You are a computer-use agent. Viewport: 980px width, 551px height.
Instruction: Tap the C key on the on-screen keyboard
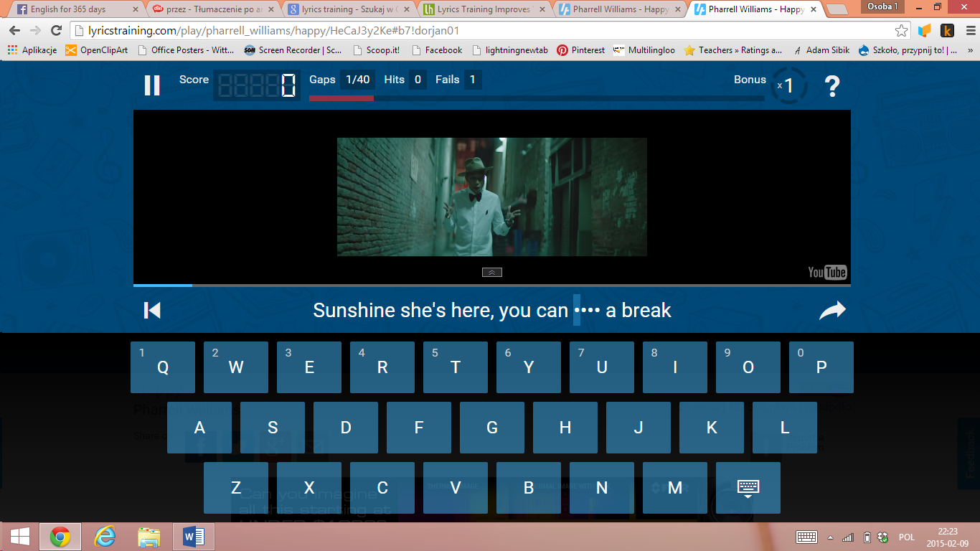382,488
